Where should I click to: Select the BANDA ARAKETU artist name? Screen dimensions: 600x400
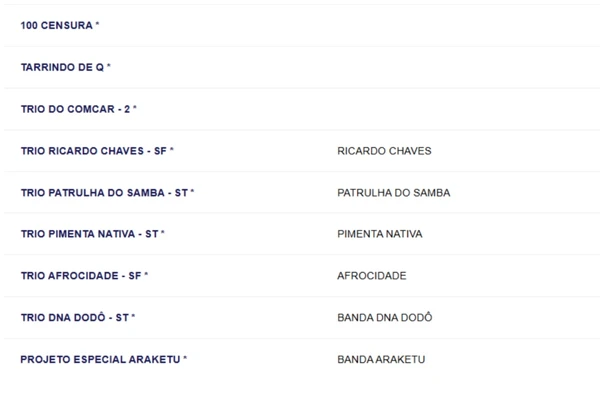[381, 359]
